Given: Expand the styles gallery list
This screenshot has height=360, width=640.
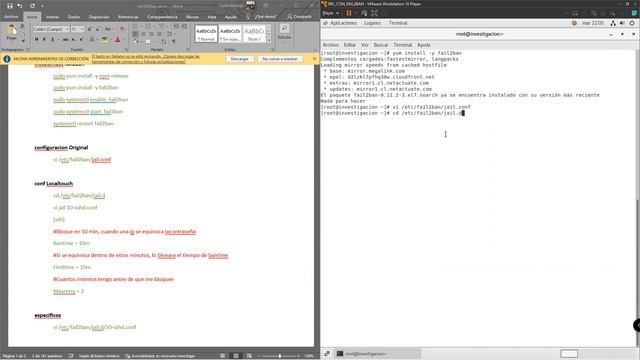Looking at the screenshot, I should point(269,40).
